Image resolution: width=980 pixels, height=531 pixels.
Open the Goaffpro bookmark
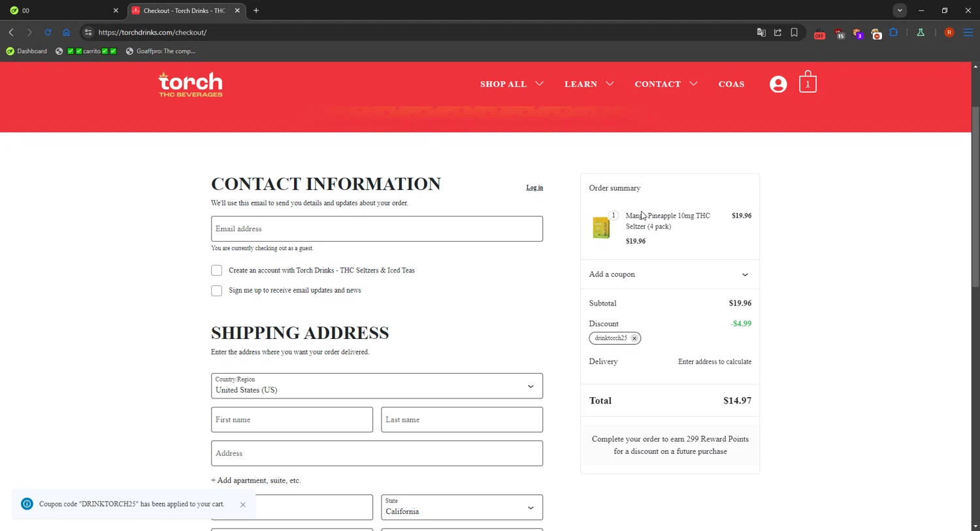tap(160, 51)
